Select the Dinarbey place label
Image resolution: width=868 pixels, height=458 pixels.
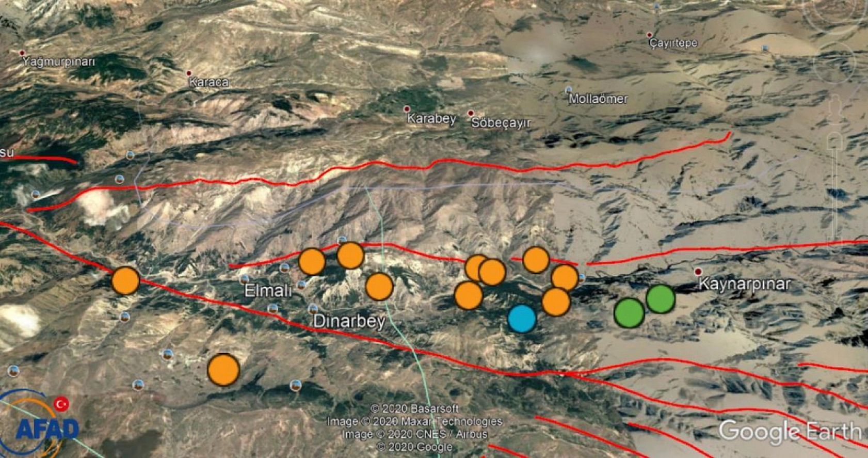coord(349,321)
